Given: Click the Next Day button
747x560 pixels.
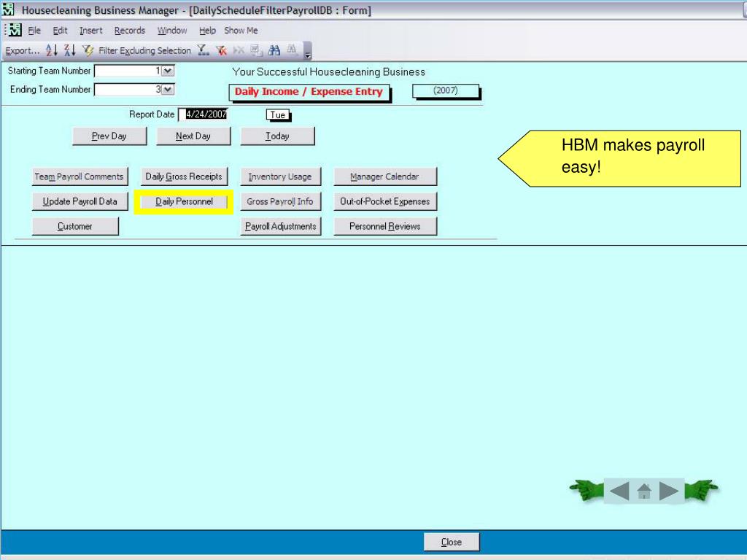Looking at the screenshot, I should 193,136.
